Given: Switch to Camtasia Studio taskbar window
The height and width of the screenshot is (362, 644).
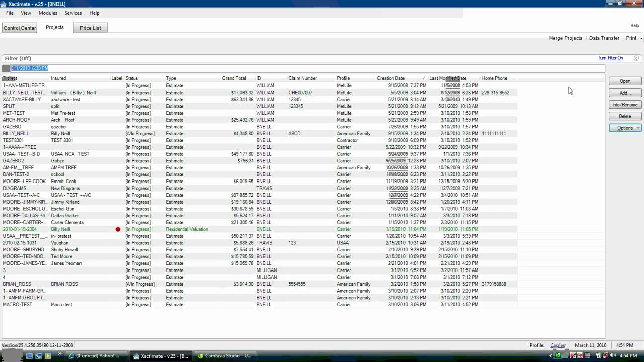Looking at the screenshot, I should 224,356.
